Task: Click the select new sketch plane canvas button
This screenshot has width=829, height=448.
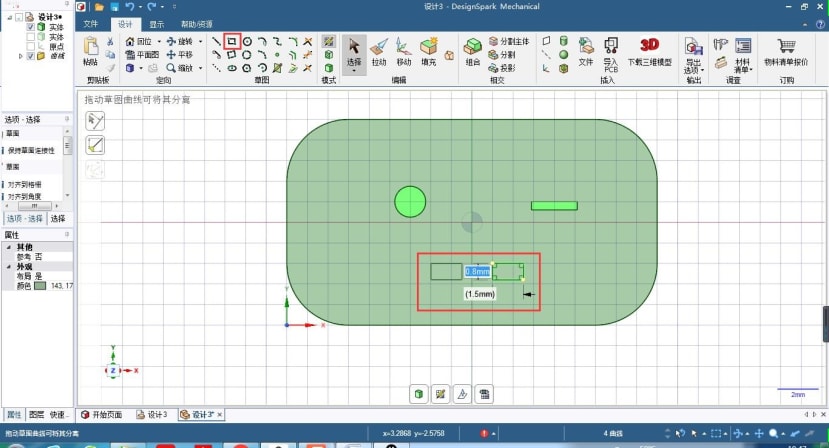Action: pyautogui.click(x=440, y=394)
